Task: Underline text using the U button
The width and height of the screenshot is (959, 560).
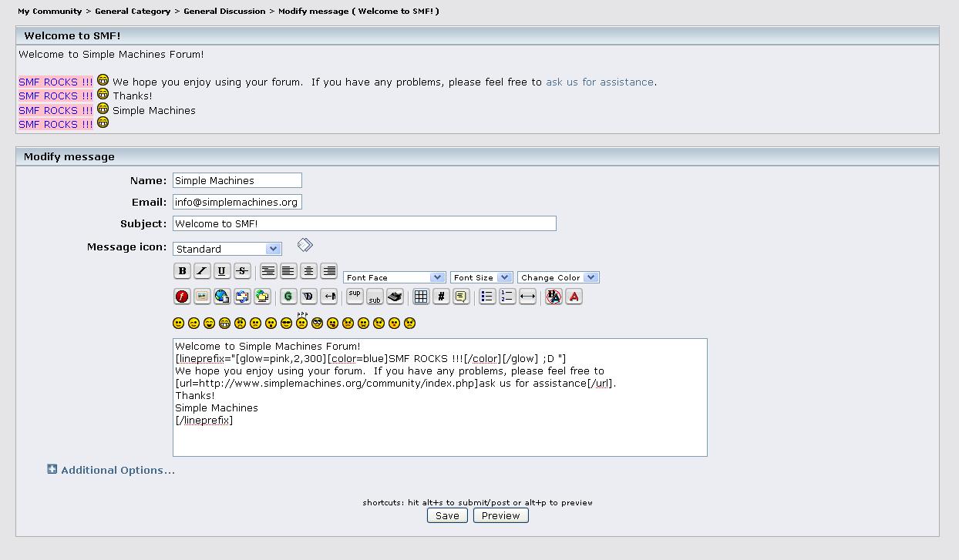Action: tap(222, 270)
